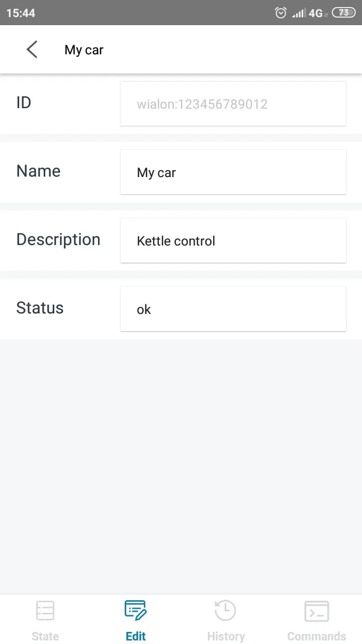The width and height of the screenshot is (362, 644).
Task: Edit the Kettle control description field
Action: (233, 241)
